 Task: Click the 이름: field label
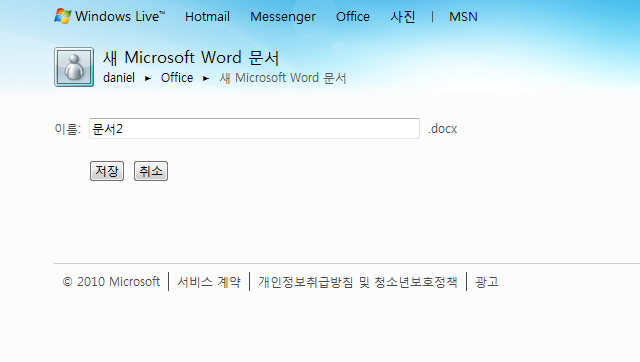click(x=68, y=129)
